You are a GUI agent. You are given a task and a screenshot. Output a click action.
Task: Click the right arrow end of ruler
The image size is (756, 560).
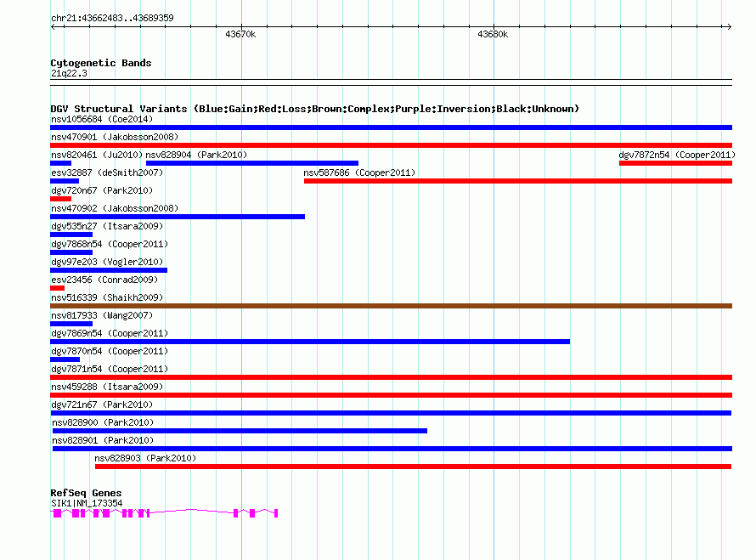click(730, 26)
